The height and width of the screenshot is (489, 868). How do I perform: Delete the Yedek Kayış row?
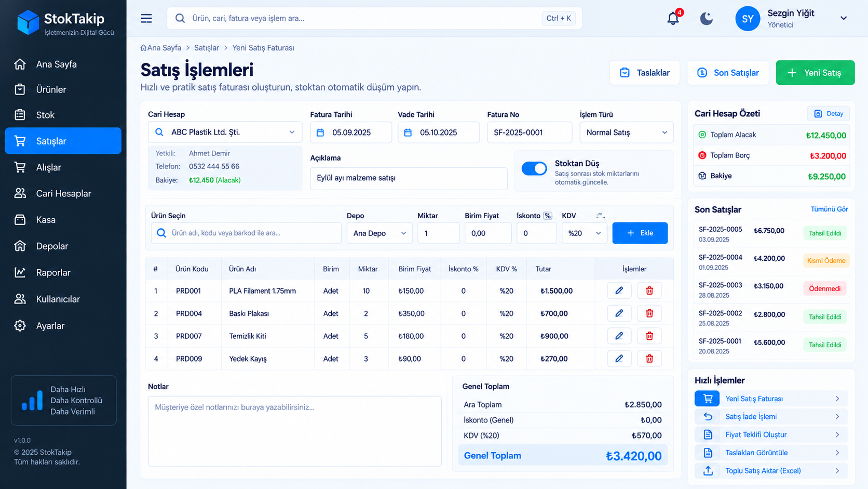[x=649, y=359]
